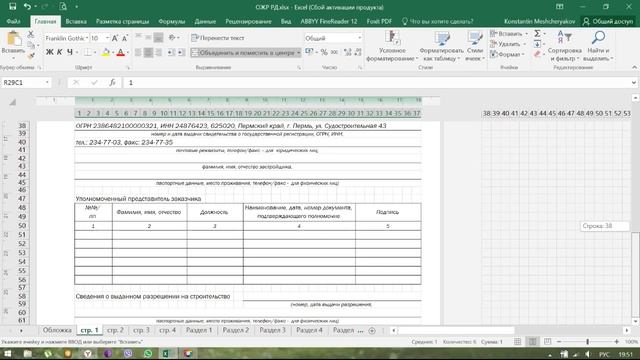The width and height of the screenshot is (640, 360).
Task: Apply the red font color A
Action: click(120, 52)
